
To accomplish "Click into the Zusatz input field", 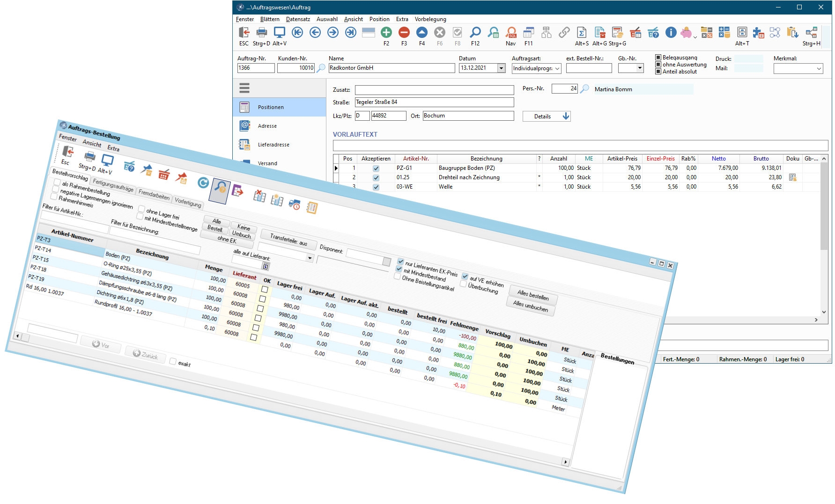I will 434,90.
